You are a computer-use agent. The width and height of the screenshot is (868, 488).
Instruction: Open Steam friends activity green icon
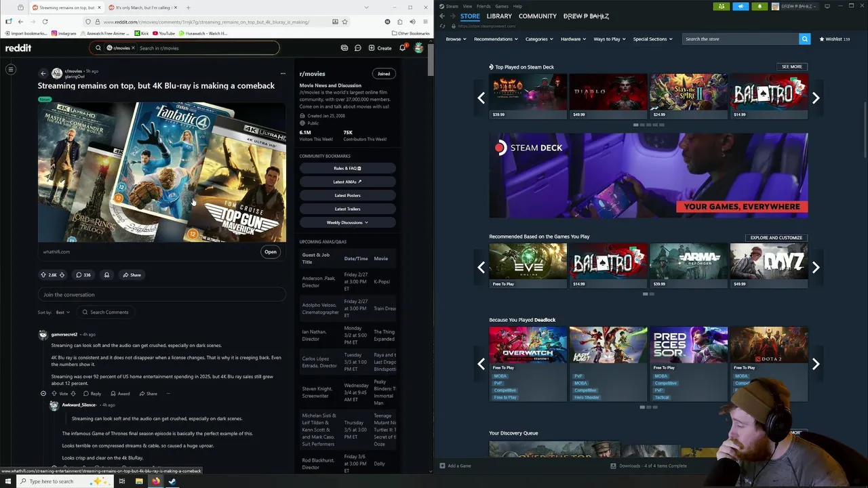point(722,6)
